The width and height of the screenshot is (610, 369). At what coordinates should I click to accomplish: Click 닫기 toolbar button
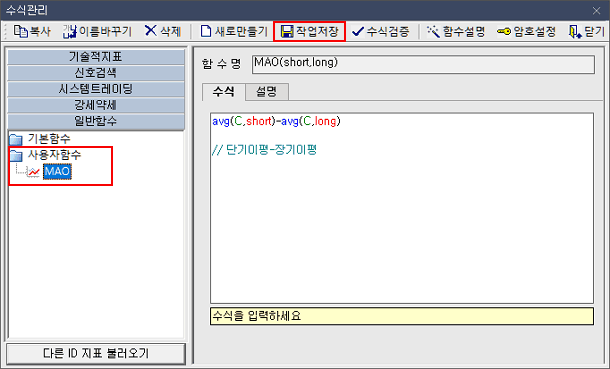[x=587, y=31]
